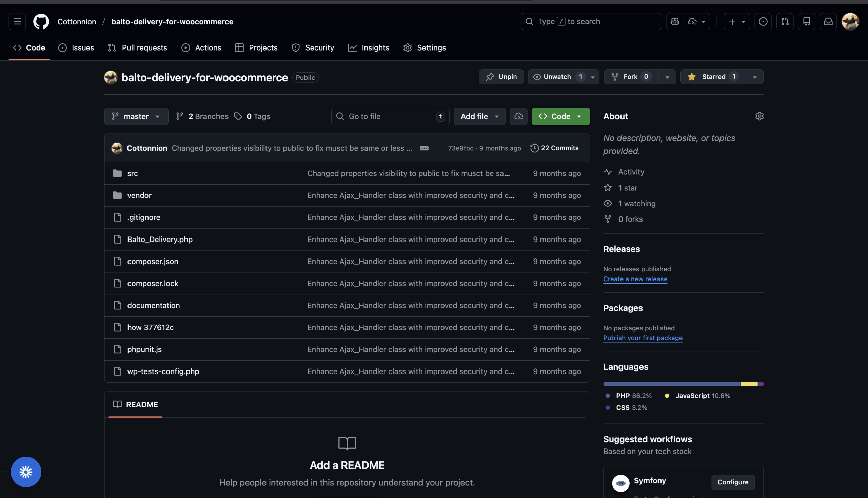Open the master branch selector

136,116
